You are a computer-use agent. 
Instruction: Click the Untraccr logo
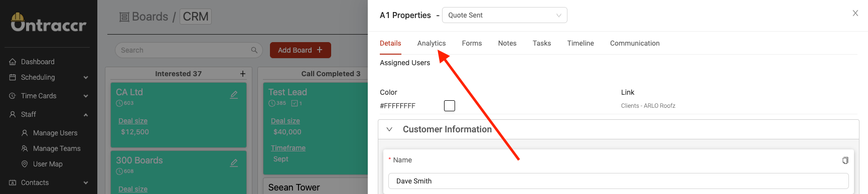click(x=49, y=23)
